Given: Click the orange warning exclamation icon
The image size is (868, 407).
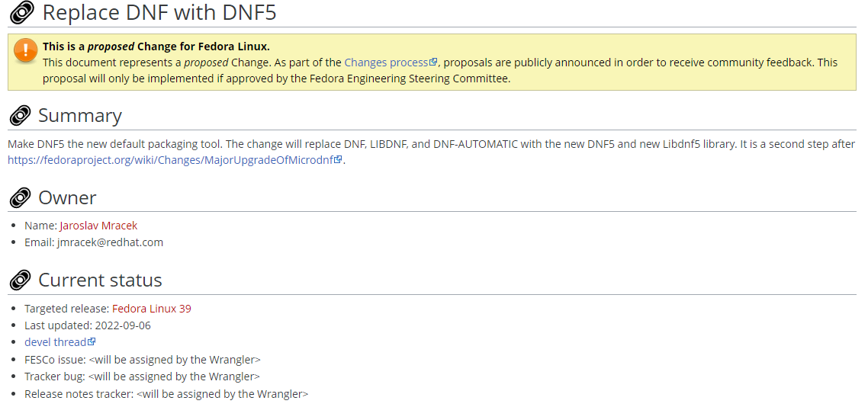Looking at the screenshot, I should (25, 50).
